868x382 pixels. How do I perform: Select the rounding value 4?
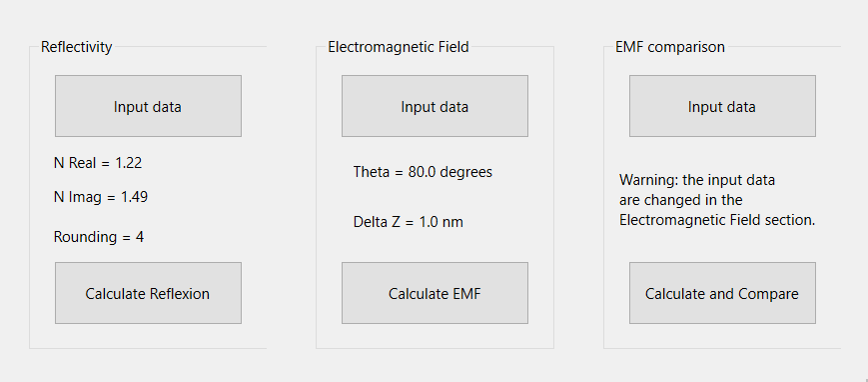pos(140,237)
